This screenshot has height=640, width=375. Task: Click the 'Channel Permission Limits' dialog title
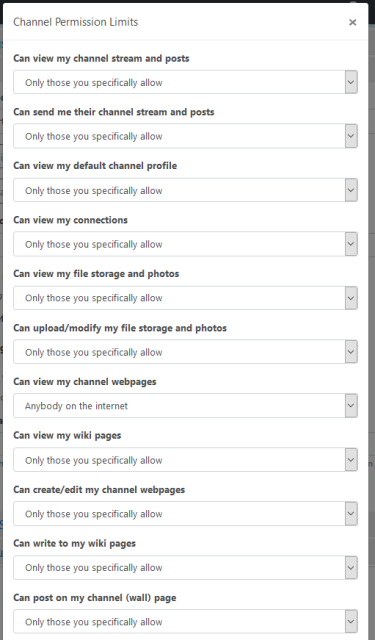75,22
